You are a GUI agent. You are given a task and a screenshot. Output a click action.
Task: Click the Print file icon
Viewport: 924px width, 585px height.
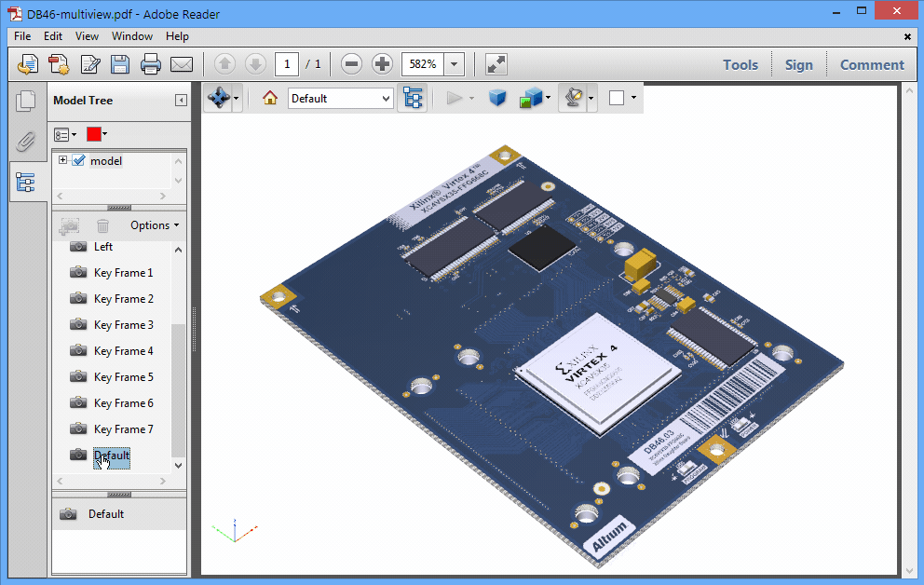151,64
